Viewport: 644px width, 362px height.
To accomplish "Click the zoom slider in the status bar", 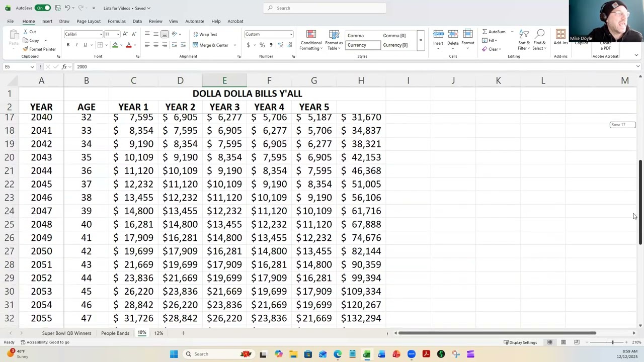I will tap(612, 342).
